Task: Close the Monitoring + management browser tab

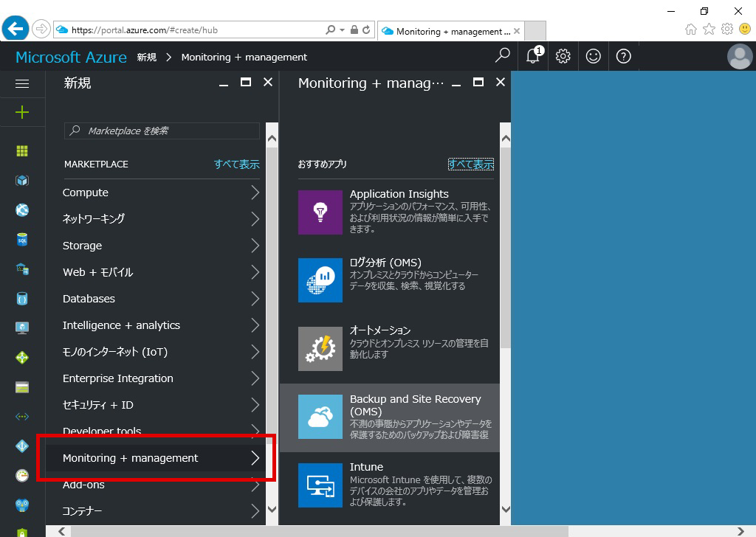Action: click(x=517, y=31)
